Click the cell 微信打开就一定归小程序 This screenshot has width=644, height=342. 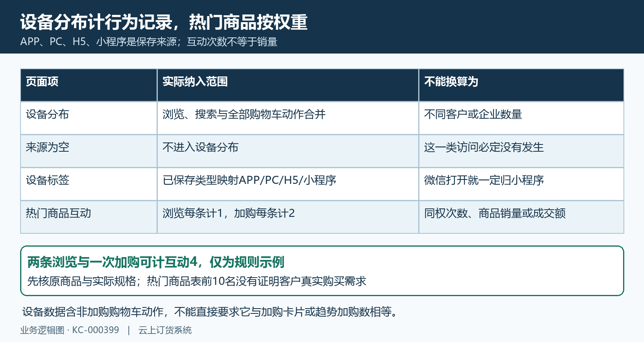tap(521, 184)
